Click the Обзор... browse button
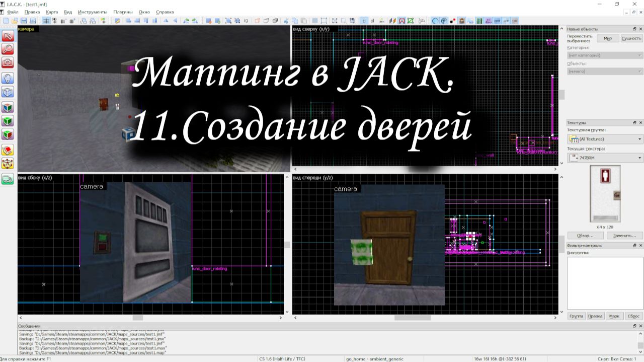This screenshot has width=644, height=362. (585, 236)
